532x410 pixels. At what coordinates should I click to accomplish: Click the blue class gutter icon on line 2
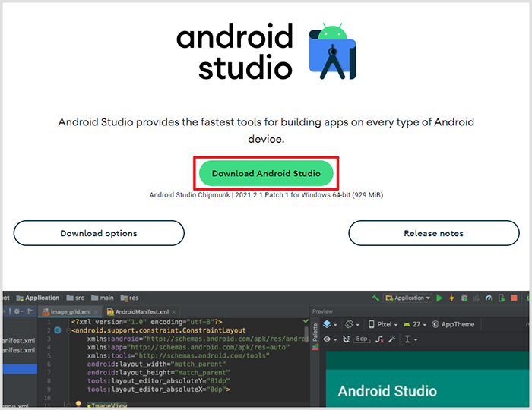pos(58,330)
